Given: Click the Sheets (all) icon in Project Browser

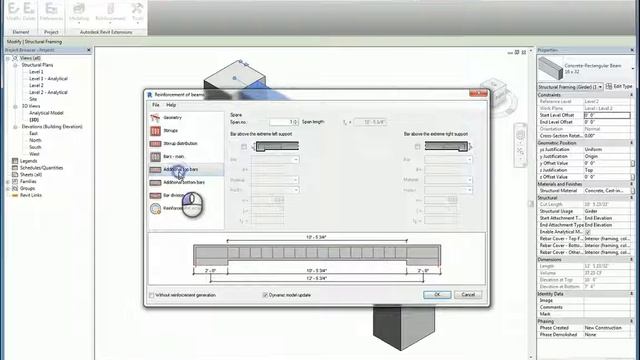Looking at the screenshot, I should [15, 175].
